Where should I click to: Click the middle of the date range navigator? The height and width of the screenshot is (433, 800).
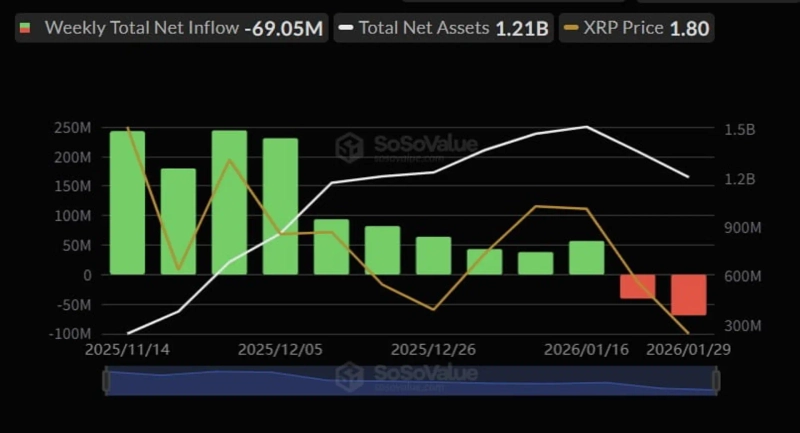pos(410,381)
